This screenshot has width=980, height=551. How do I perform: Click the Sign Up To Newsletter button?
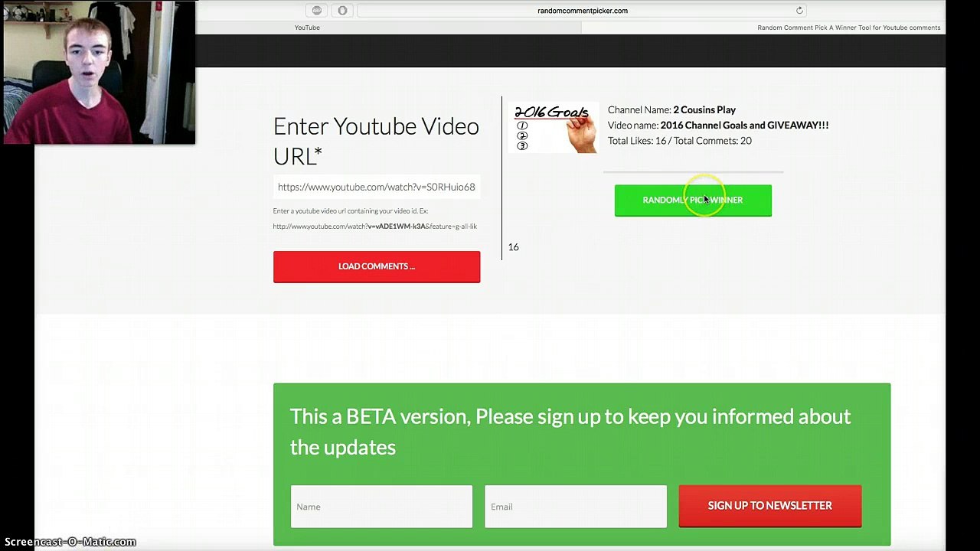tap(770, 506)
